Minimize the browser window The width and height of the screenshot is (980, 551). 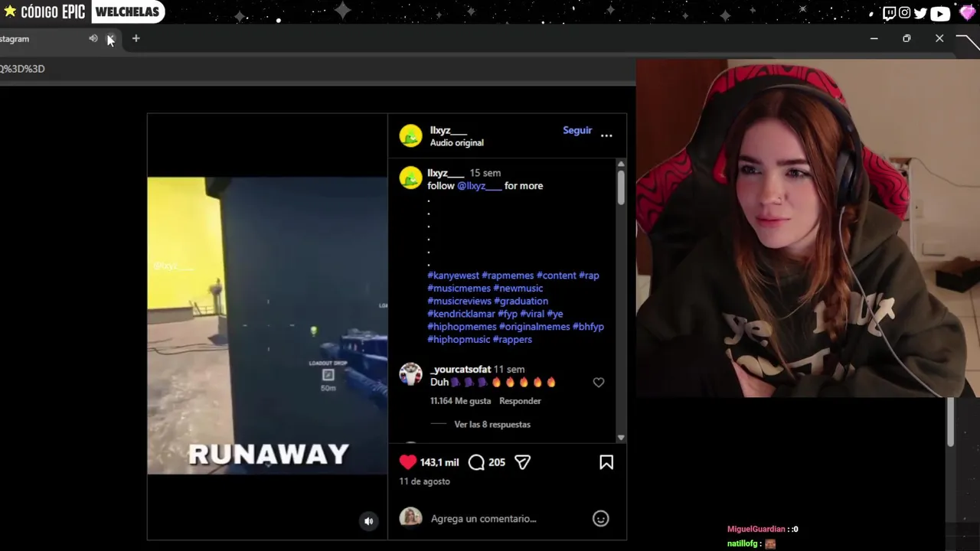point(874,38)
